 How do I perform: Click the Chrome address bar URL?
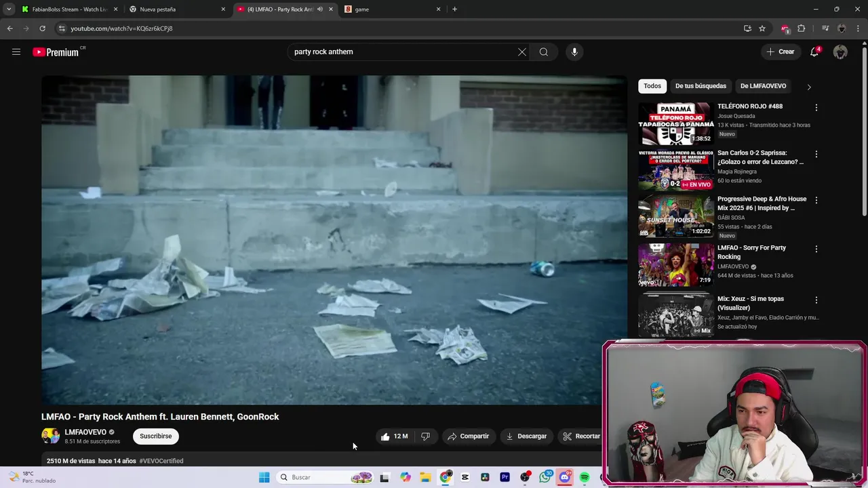point(122,28)
